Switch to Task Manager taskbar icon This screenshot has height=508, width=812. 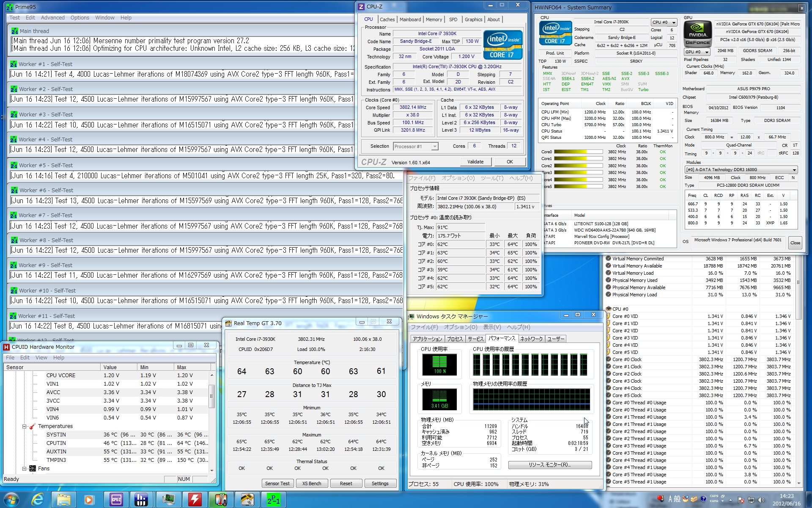coord(168,500)
